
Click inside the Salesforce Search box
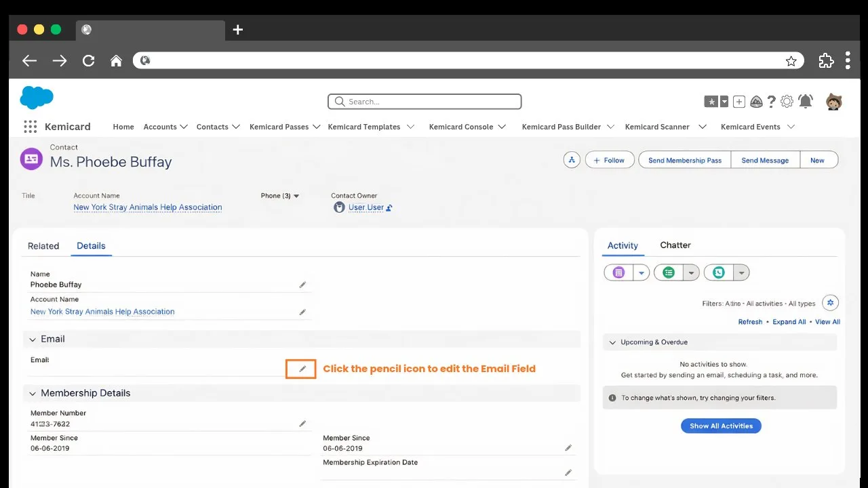(425, 102)
